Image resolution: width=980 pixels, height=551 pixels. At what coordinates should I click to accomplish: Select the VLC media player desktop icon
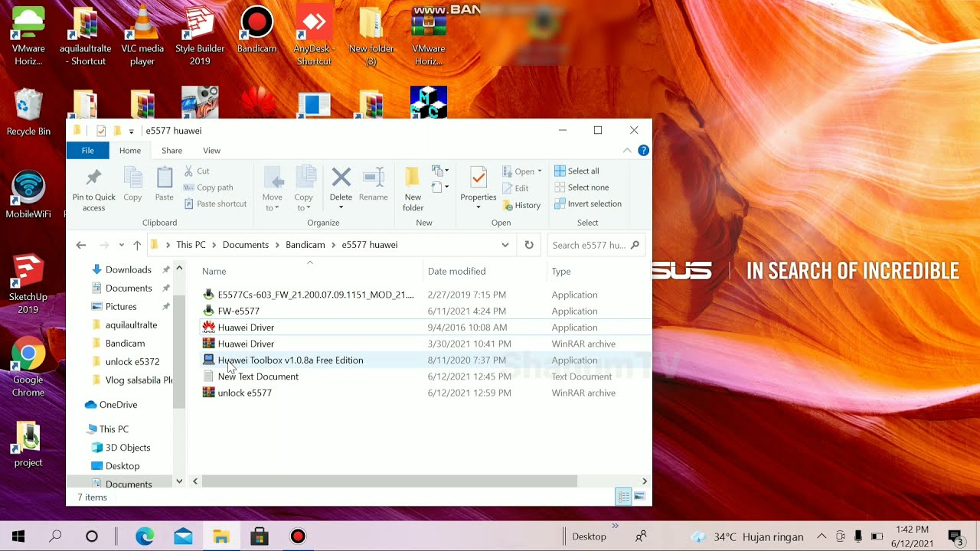click(142, 36)
